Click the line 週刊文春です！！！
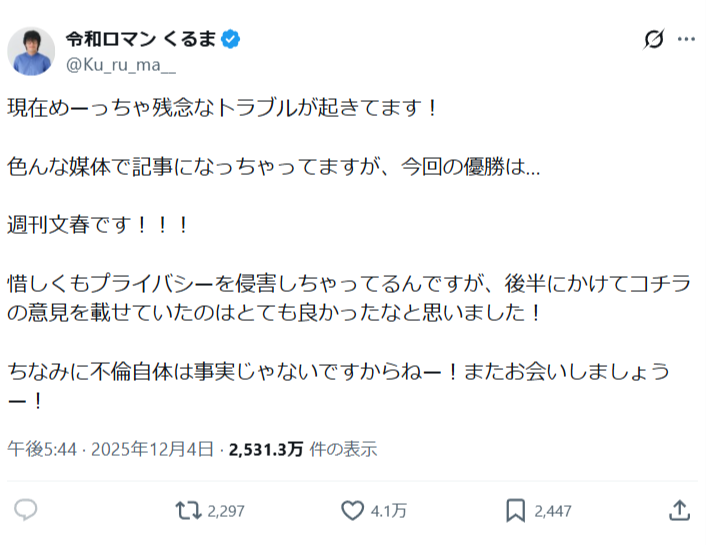Screen dimensions: 706x545 [98, 222]
